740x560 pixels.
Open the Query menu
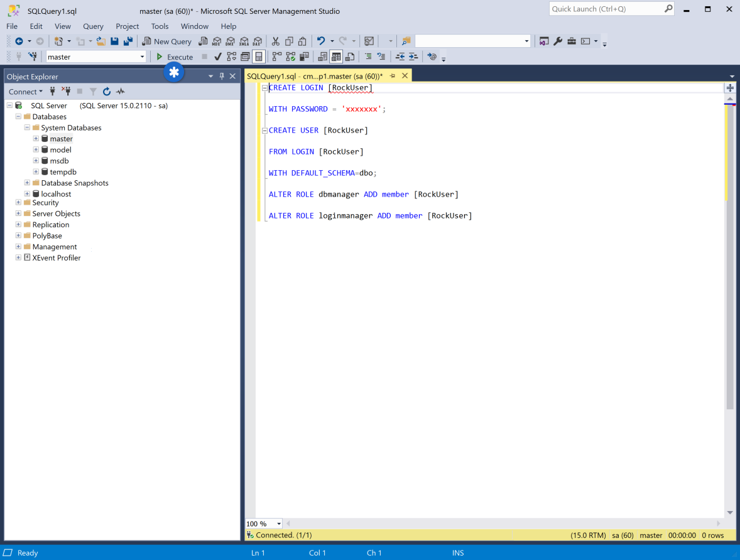tap(93, 26)
